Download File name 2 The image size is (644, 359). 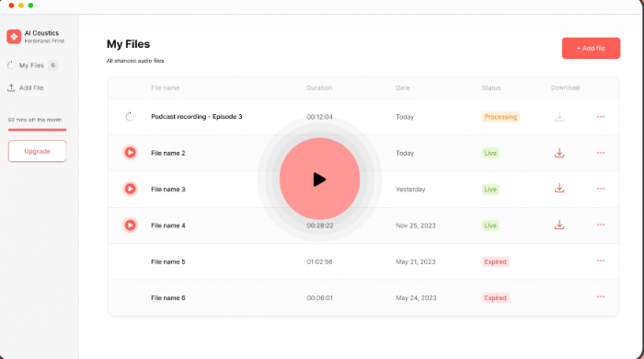point(559,153)
